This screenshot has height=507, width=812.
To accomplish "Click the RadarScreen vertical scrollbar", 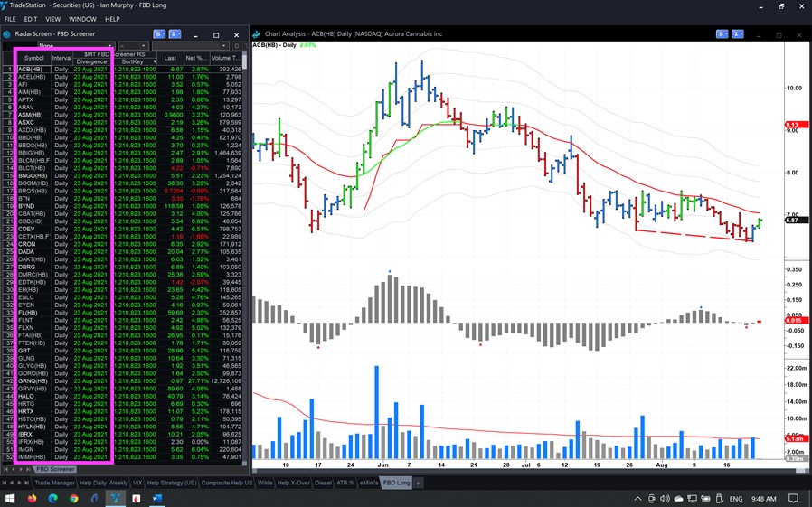I will pos(246,271).
